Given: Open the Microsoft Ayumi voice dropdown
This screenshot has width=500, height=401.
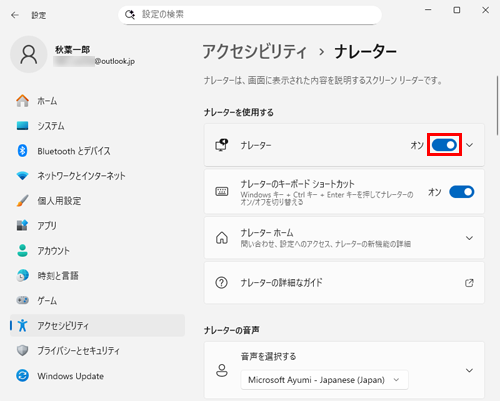Looking at the screenshot, I should click(x=324, y=380).
